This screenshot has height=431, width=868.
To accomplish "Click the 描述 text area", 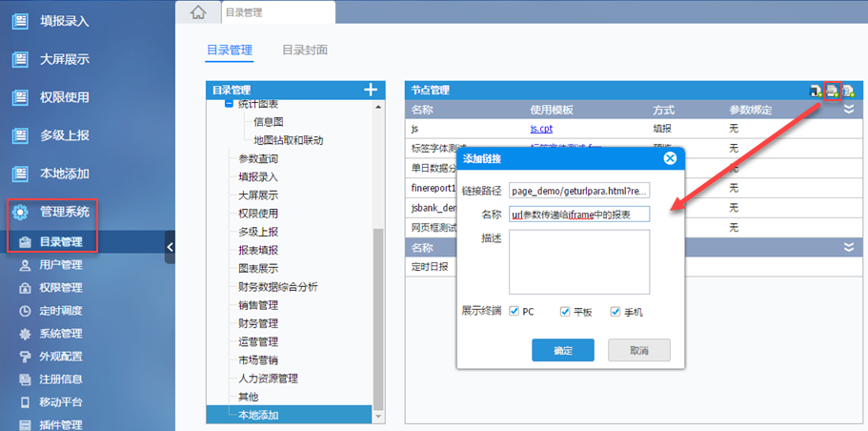I will pos(579,262).
